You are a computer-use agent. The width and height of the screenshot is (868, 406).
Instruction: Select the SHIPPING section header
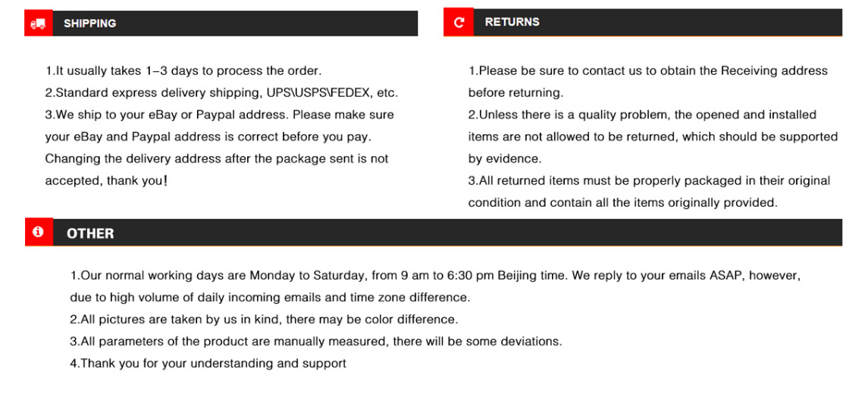coord(89,23)
